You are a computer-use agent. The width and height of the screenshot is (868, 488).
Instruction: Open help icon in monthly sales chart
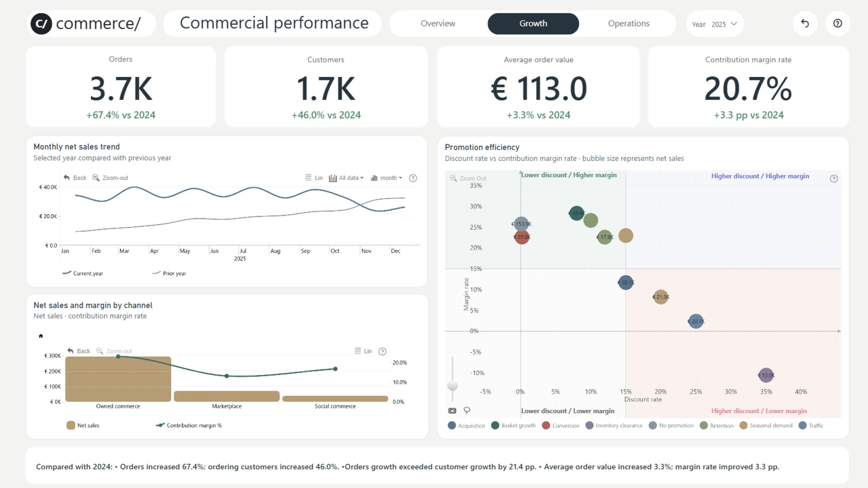click(x=413, y=178)
